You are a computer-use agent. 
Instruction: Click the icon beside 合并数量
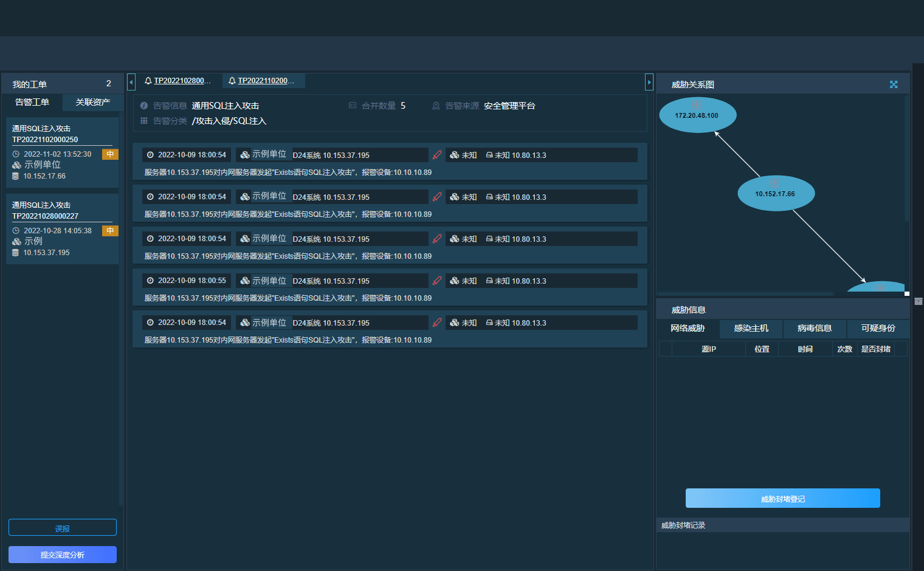coord(353,106)
